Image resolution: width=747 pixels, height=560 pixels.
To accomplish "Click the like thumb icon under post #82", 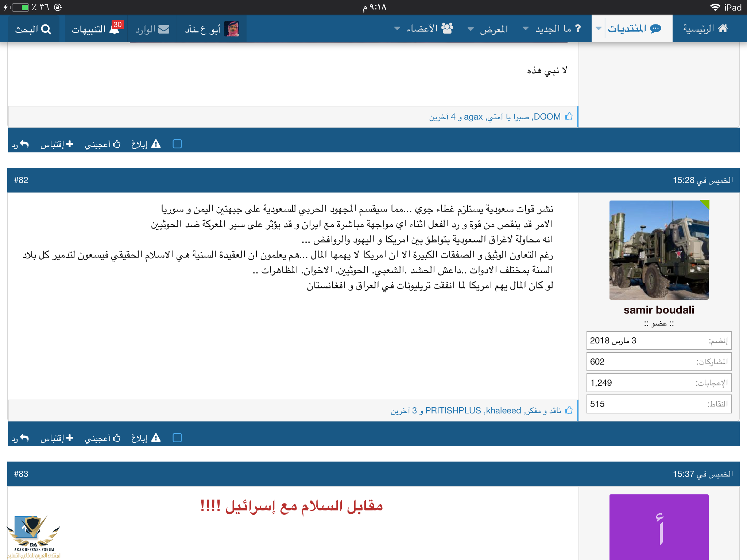I will coord(117,438).
